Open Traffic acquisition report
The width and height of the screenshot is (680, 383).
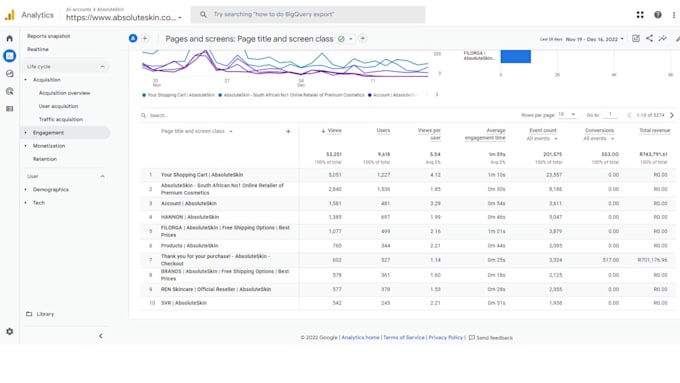point(61,120)
